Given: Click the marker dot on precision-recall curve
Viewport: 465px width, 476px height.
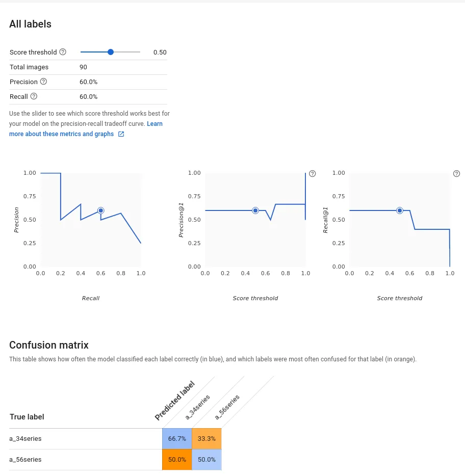Looking at the screenshot, I should 101,210.
